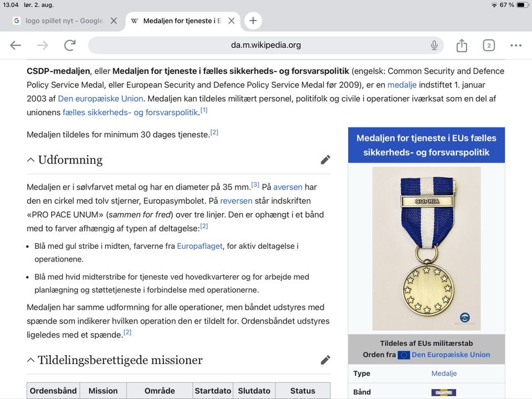Open the Share sheet
Screen dimensions: 532x399
click(x=462, y=45)
